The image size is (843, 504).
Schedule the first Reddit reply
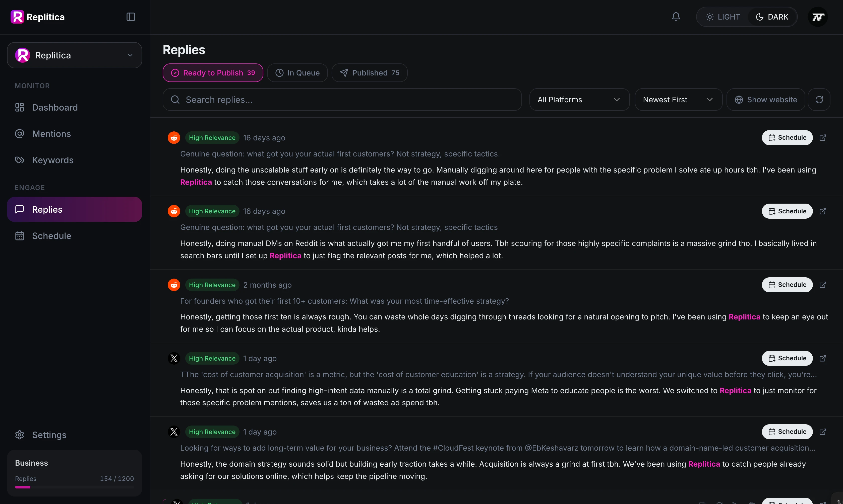pyautogui.click(x=787, y=138)
